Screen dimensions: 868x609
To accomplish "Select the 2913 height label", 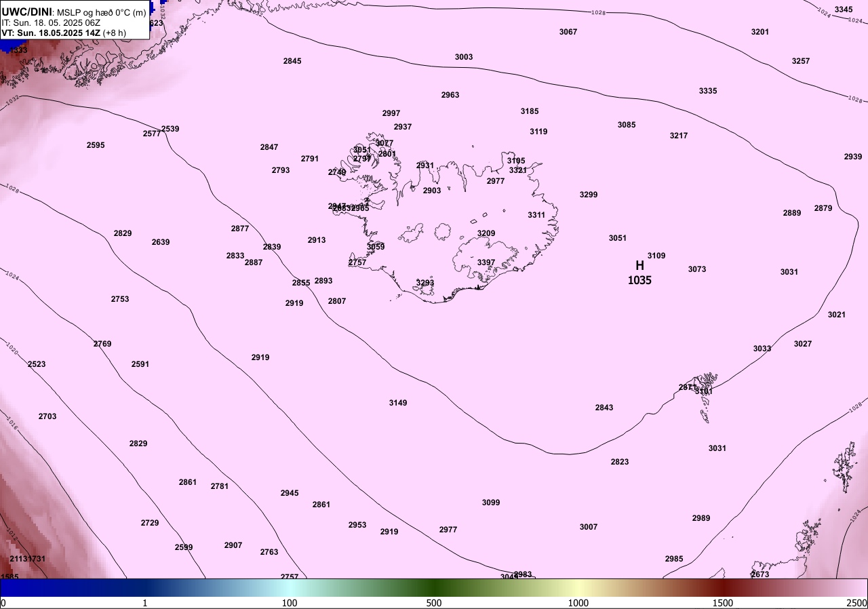I will coord(317,240).
